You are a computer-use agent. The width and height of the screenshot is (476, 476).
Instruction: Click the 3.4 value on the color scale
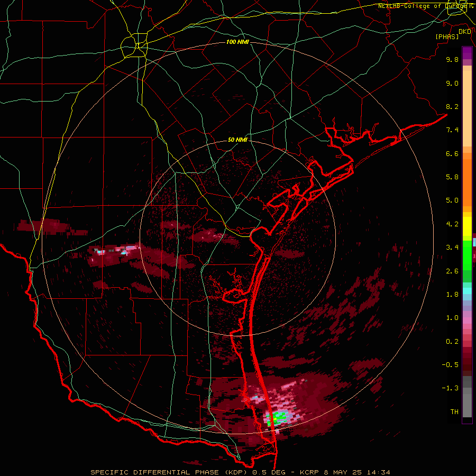pyautogui.click(x=452, y=248)
